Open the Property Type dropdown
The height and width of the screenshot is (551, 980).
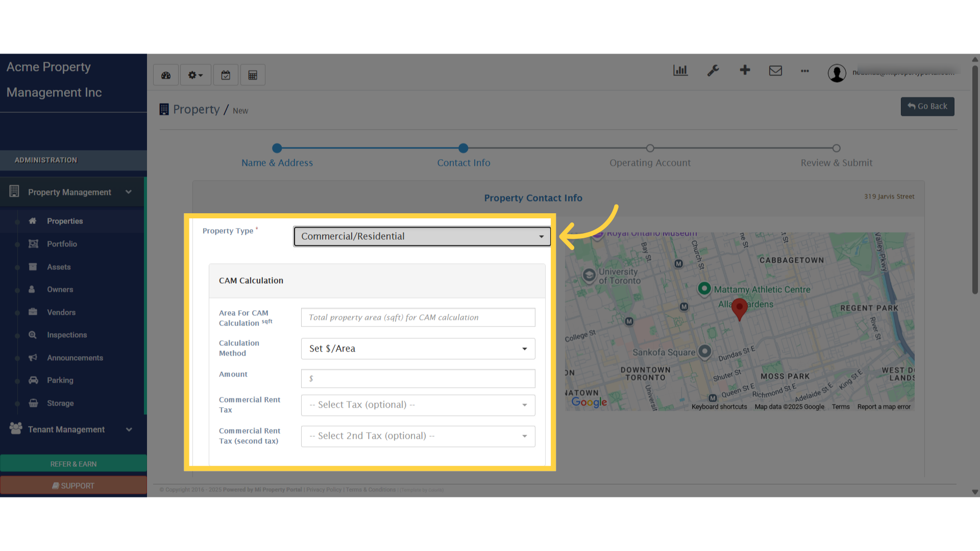[x=422, y=236]
